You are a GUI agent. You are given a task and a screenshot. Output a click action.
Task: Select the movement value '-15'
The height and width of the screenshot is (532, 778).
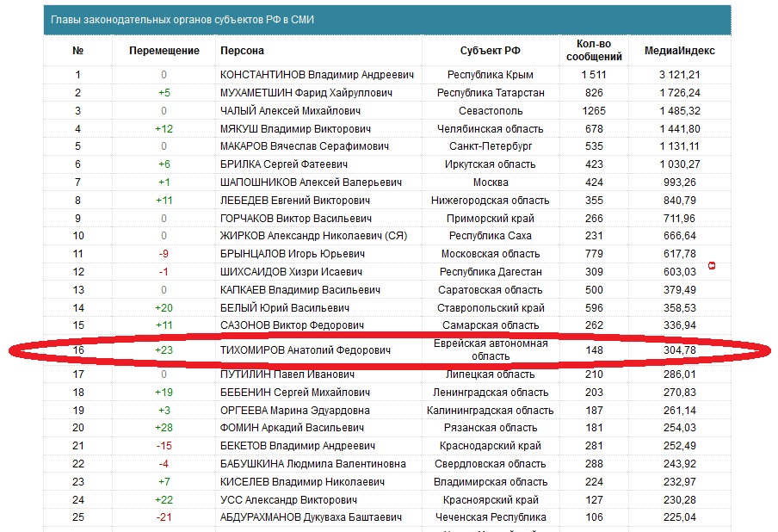(x=164, y=446)
